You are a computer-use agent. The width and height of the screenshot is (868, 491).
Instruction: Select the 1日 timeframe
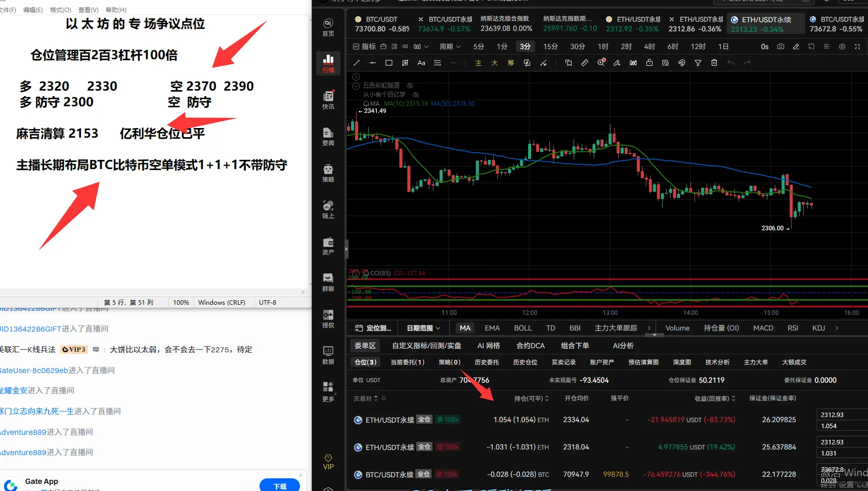723,47
